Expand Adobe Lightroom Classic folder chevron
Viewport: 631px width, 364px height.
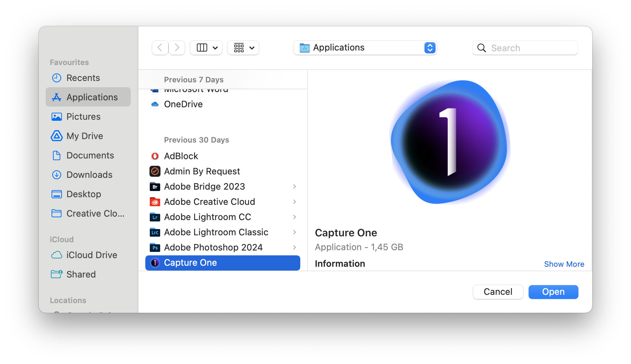pos(294,232)
